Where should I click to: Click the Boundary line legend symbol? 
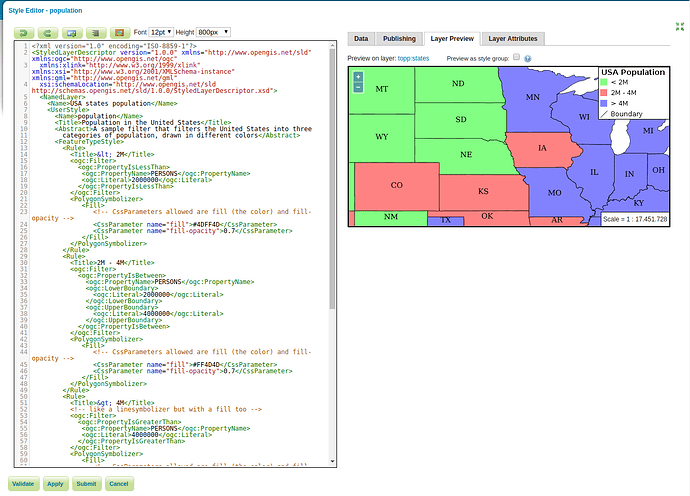(604, 114)
